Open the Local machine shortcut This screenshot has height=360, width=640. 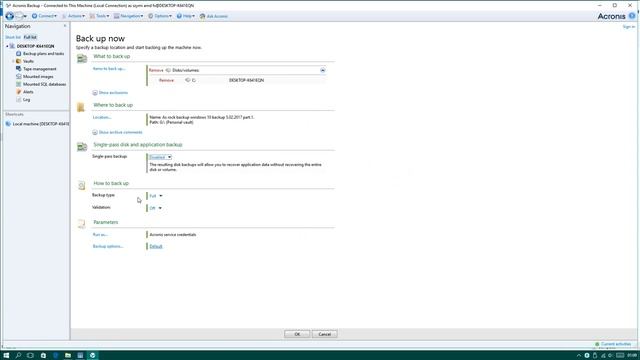38,124
